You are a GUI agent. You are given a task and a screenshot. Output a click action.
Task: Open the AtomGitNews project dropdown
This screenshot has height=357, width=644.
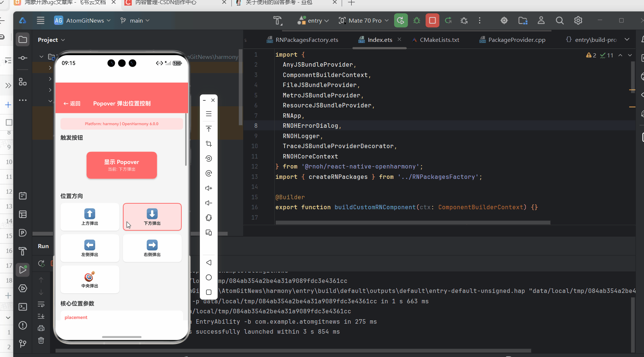click(x=82, y=20)
